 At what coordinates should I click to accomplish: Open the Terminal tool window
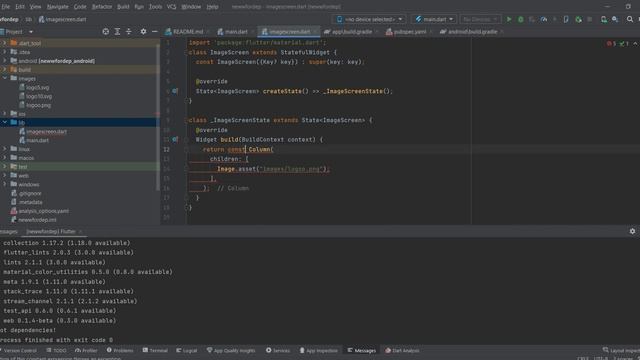point(155,350)
